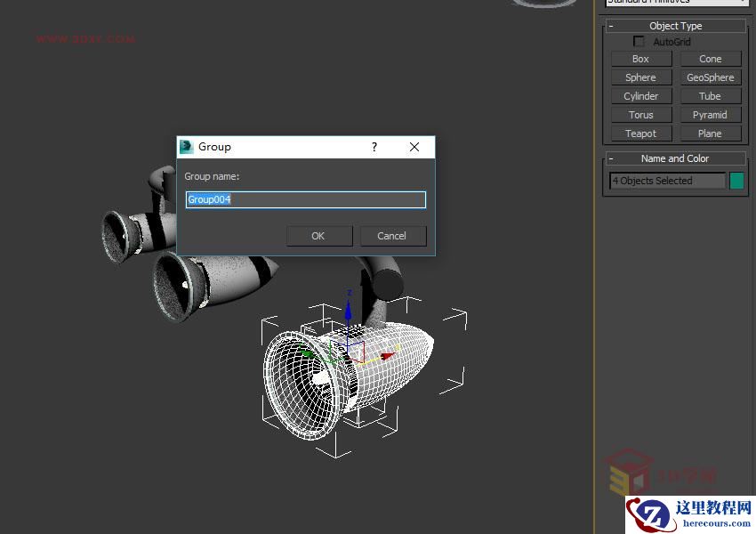This screenshot has width=756, height=534.
Task: Choose the Tube primitive tool
Action: click(711, 96)
